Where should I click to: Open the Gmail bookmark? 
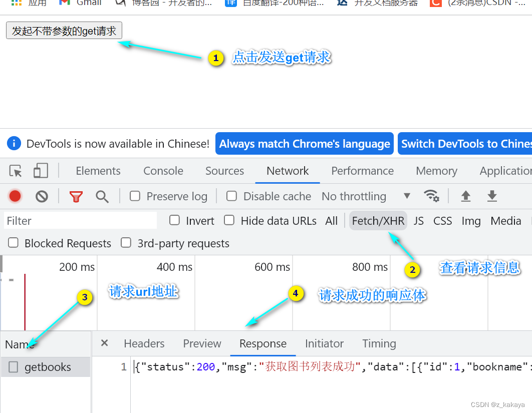pos(81,3)
